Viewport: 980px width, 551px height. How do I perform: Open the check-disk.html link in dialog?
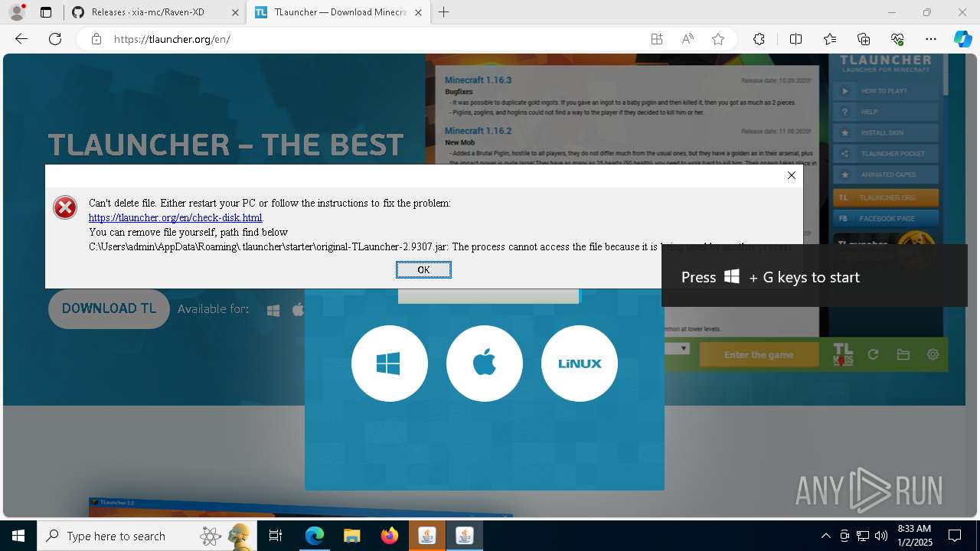(175, 218)
